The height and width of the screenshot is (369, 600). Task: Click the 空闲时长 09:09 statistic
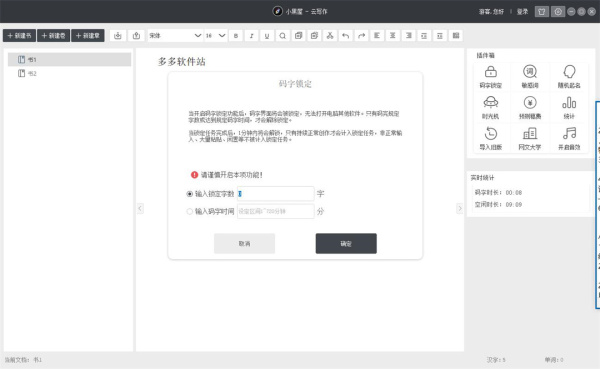(x=498, y=204)
